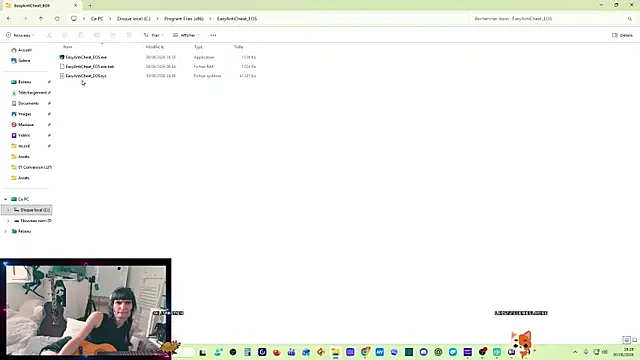Click the Forward navigation arrow

pyautogui.click(x=24, y=18)
